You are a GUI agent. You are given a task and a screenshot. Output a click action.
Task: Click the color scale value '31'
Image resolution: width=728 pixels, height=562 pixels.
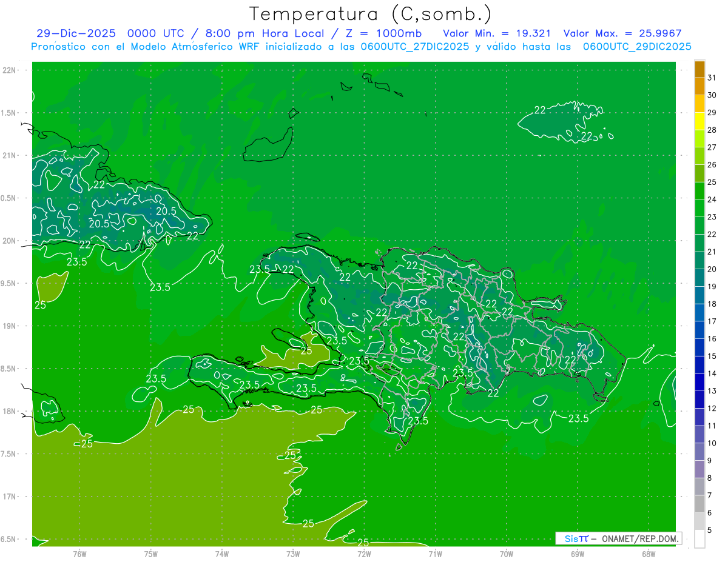tap(712, 78)
